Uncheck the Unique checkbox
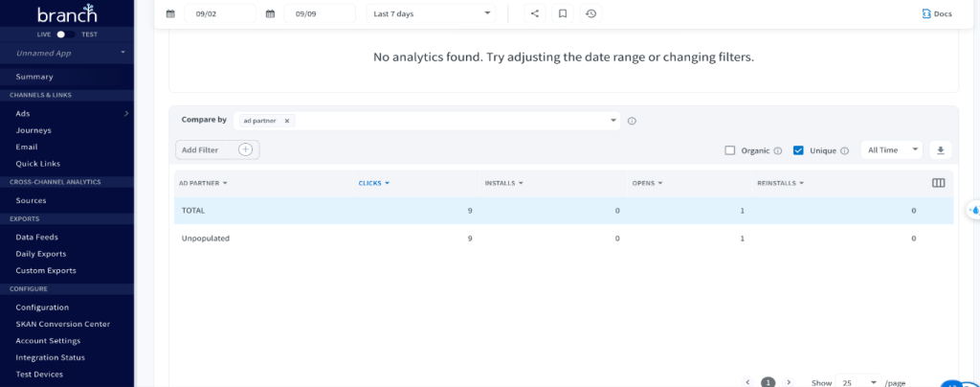This screenshot has width=980, height=387. (798, 150)
